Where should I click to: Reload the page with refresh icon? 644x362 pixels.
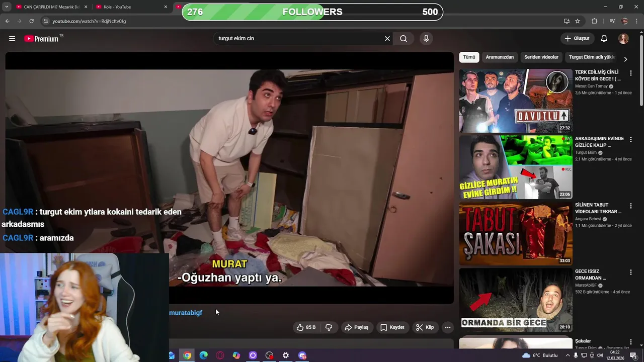click(x=31, y=21)
